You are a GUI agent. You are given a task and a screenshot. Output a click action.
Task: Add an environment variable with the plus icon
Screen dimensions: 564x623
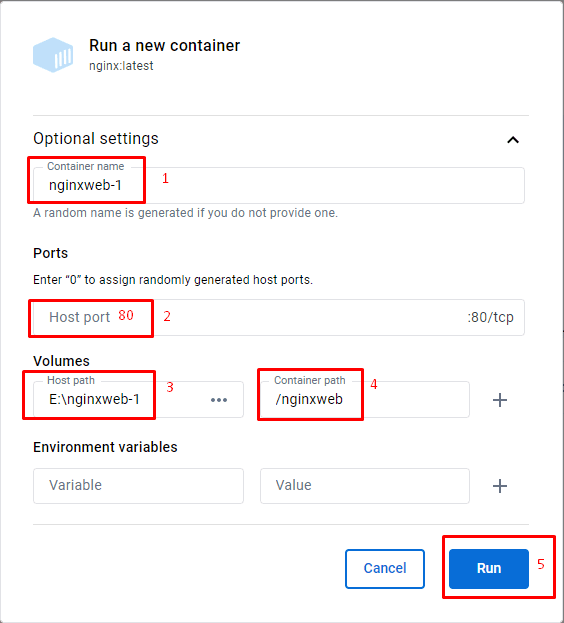[x=500, y=486]
